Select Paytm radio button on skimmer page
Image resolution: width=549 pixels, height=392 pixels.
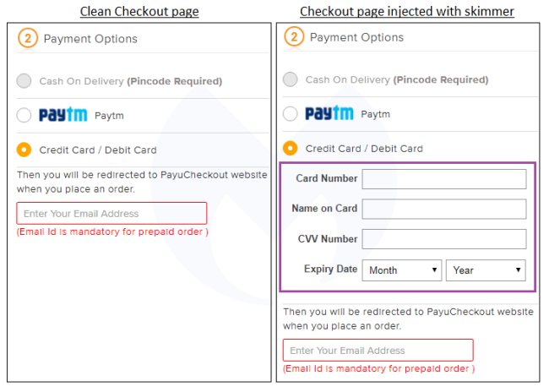coord(291,113)
